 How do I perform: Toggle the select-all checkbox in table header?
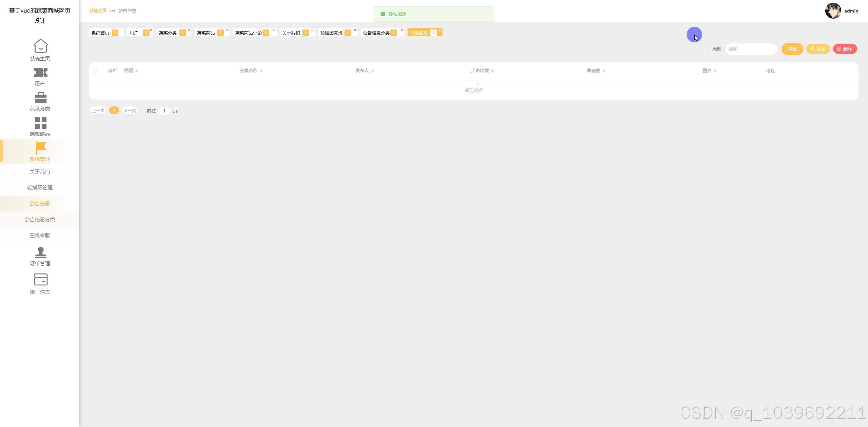(95, 71)
